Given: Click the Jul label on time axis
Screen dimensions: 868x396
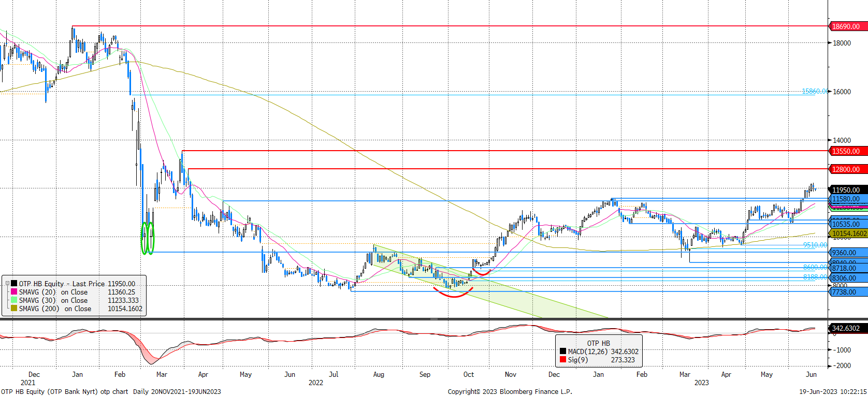Looking at the screenshot, I should click(334, 374).
